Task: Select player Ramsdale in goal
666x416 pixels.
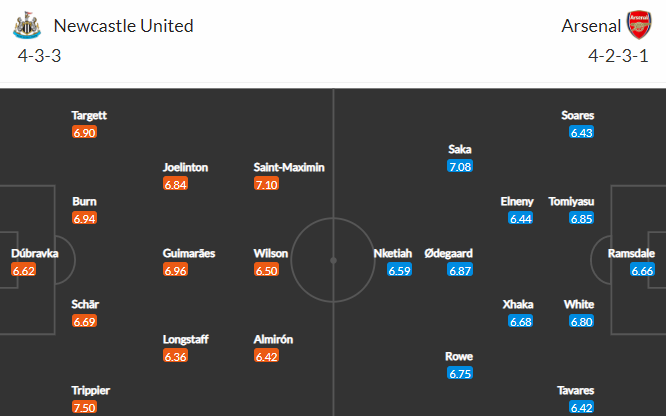Action: 631,254
